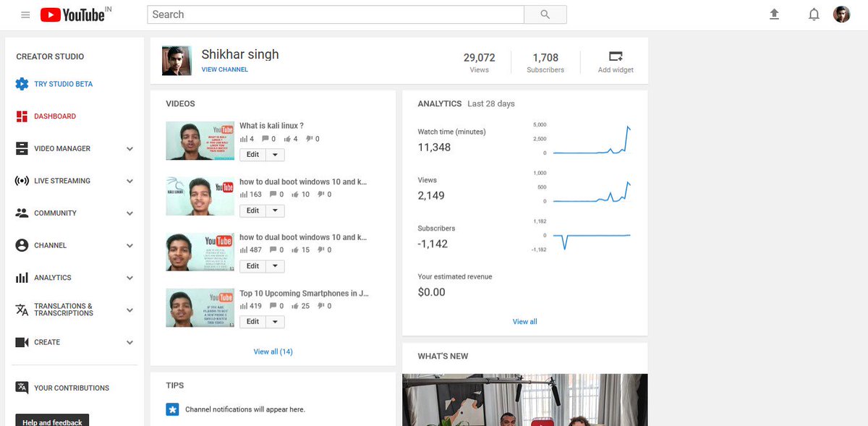Click the Video Manager icon
Screen dimensions: 868x426
[x=22, y=148]
